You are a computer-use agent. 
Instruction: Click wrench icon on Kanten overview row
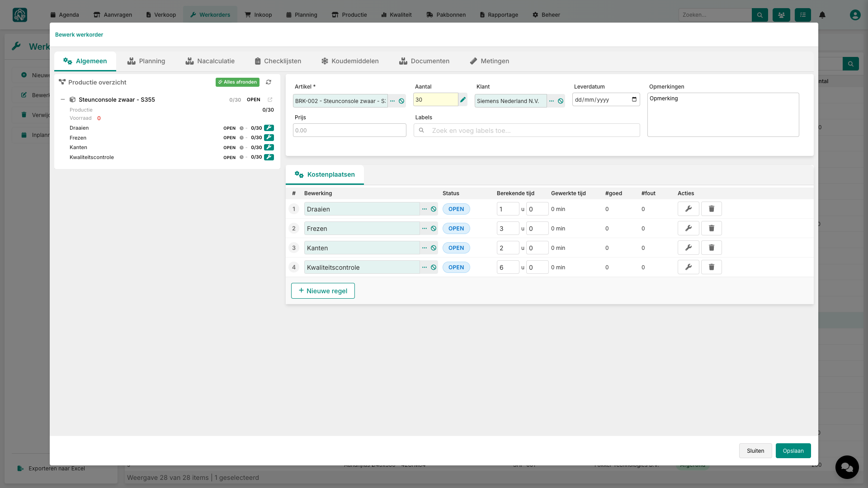pyautogui.click(x=269, y=147)
